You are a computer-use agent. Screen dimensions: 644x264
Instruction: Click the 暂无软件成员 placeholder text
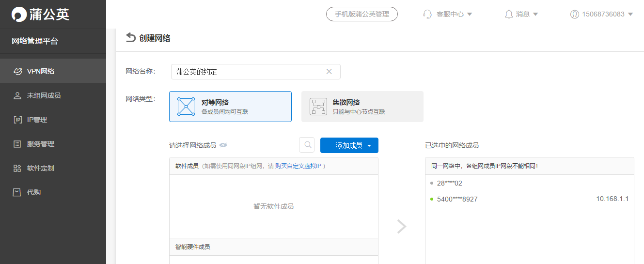pyautogui.click(x=274, y=206)
